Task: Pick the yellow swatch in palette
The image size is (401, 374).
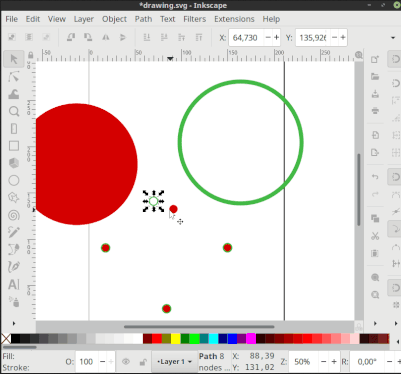Action: [x=176, y=339]
